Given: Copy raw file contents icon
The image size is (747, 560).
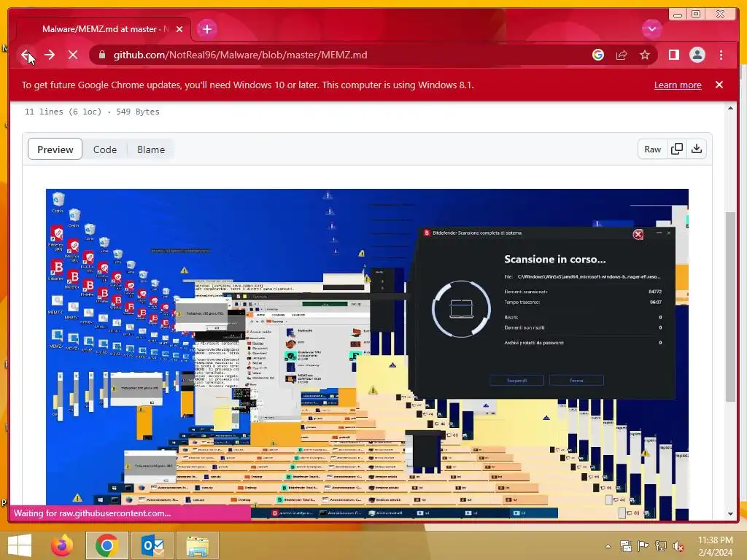Looking at the screenshot, I should (x=676, y=149).
